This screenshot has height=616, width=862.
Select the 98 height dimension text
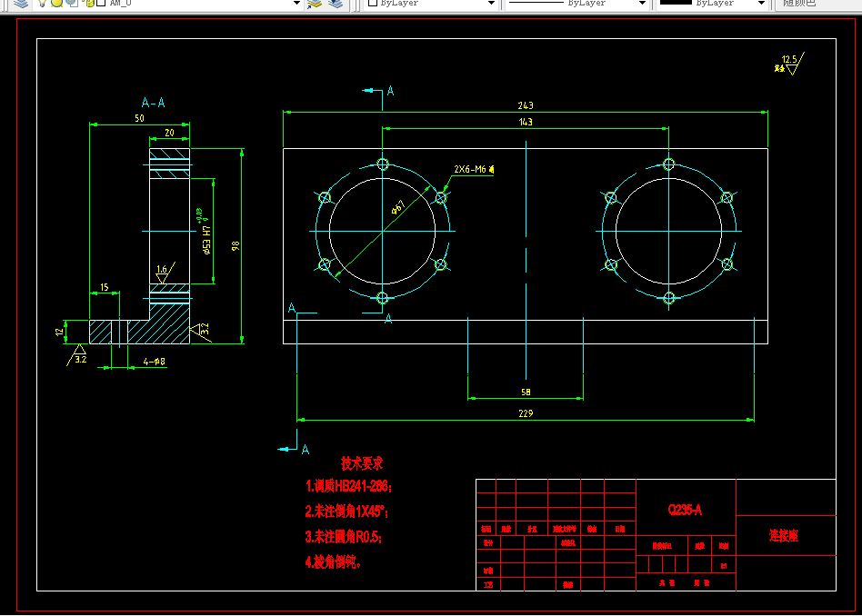236,245
